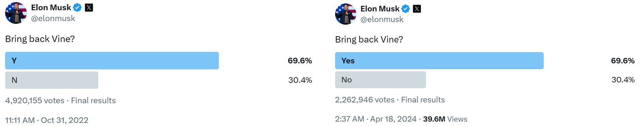Select the gray N poll result bar

coord(52,80)
